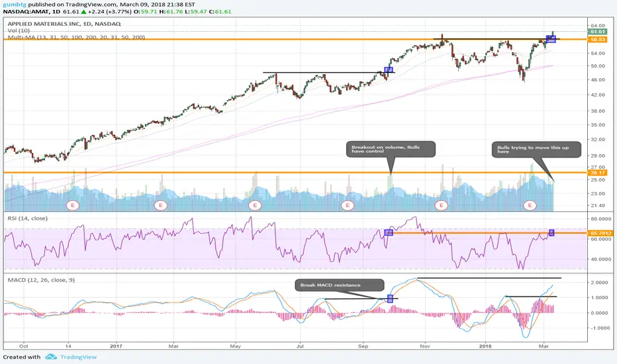Click the 'Oct' time axis label
617x364 pixels.
click(24, 346)
